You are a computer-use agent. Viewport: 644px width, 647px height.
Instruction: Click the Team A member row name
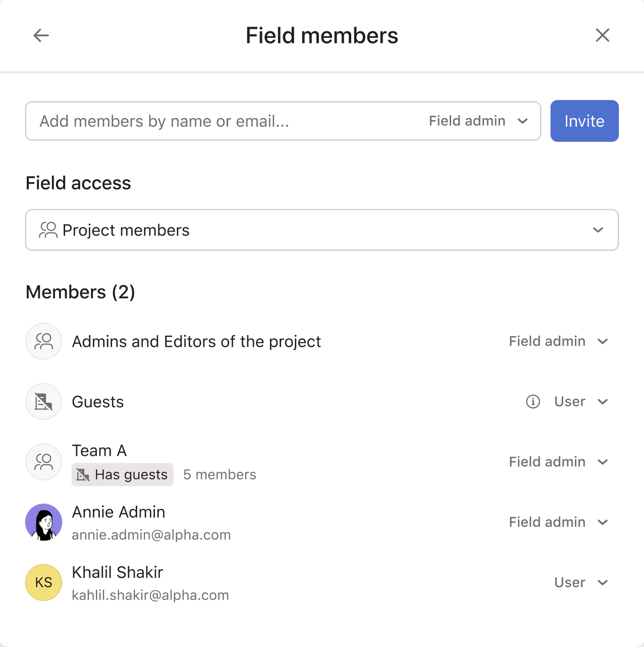pos(99,451)
